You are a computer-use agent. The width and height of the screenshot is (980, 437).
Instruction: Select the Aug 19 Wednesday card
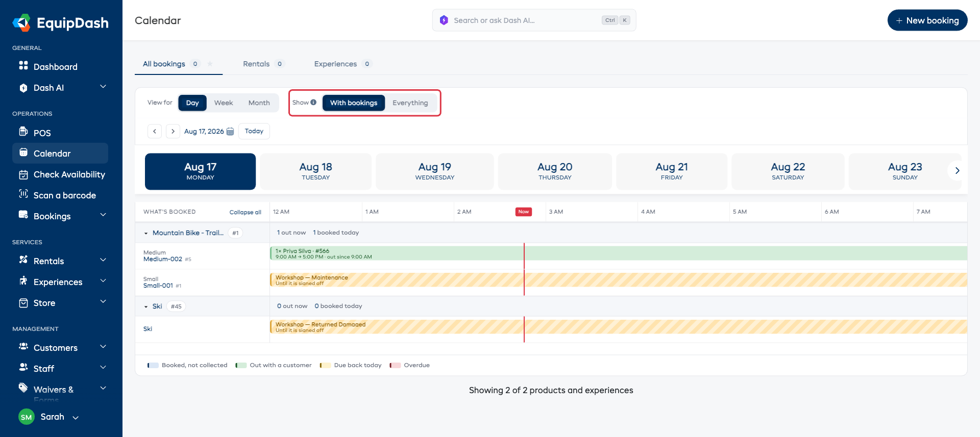coord(435,171)
